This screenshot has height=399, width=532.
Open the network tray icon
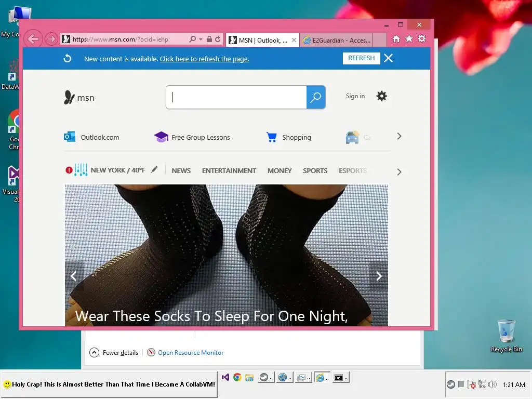pyautogui.click(x=482, y=384)
